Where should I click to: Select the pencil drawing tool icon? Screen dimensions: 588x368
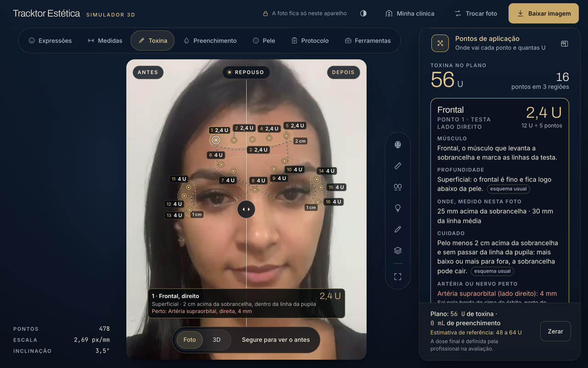point(398,229)
